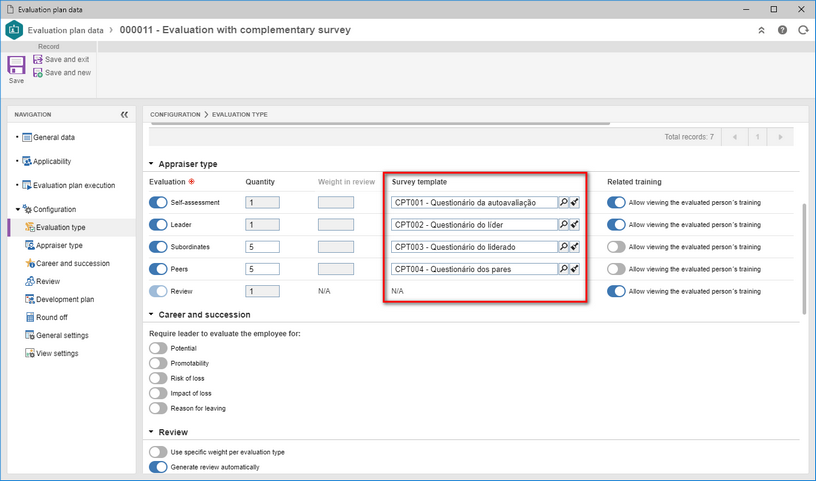Clear the CPT002 survey template field
816x481 pixels.
point(575,224)
